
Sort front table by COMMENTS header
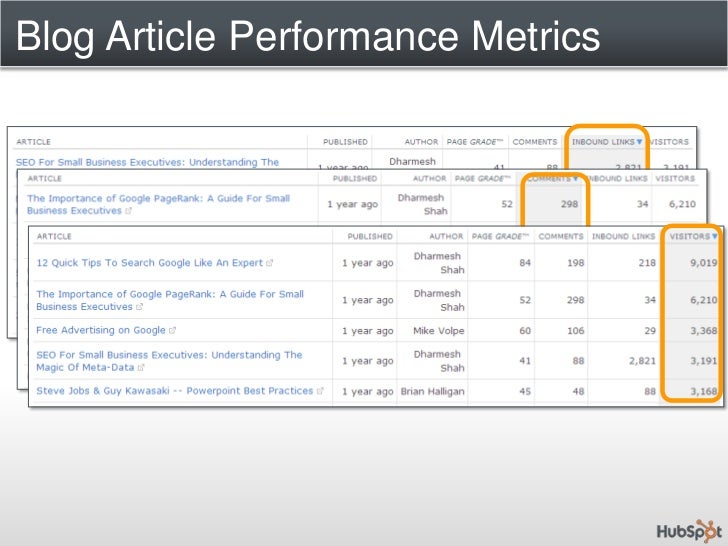click(561, 236)
